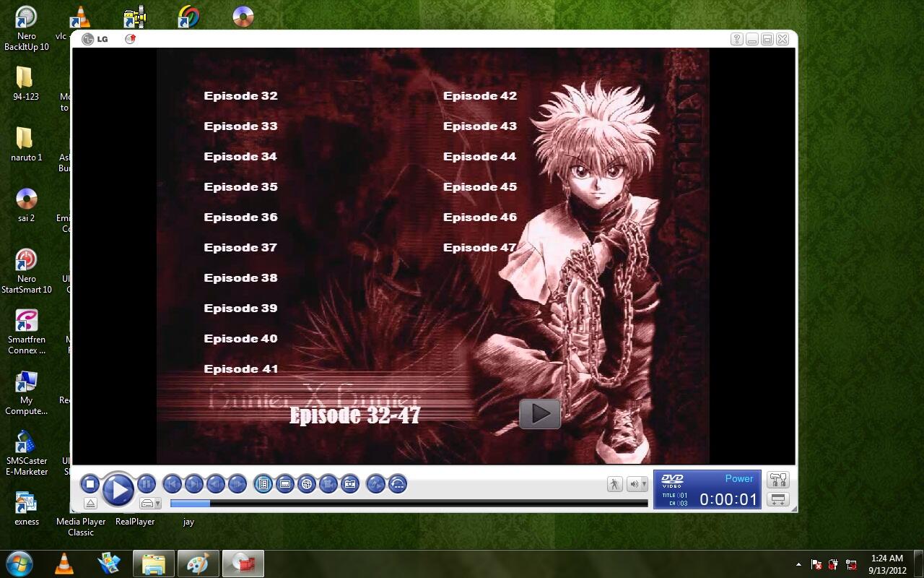This screenshot has height=578, width=924.
Task: Eject the disc with the eject button
Action: (x=90, y=504)
